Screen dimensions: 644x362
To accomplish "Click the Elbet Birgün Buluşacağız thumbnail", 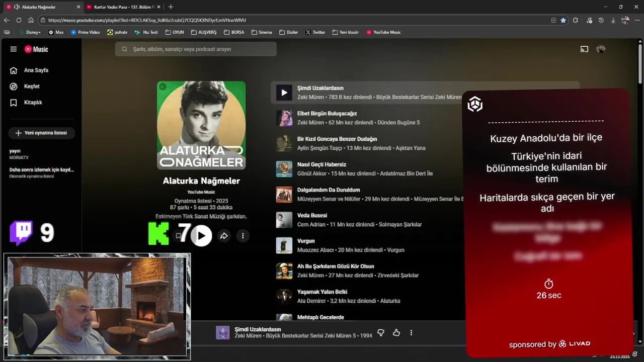I will (284, 118).
